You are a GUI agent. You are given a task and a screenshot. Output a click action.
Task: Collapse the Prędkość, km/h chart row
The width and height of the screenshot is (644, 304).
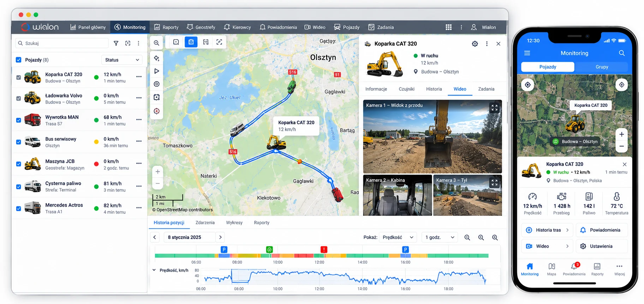[x=154, y=270]
